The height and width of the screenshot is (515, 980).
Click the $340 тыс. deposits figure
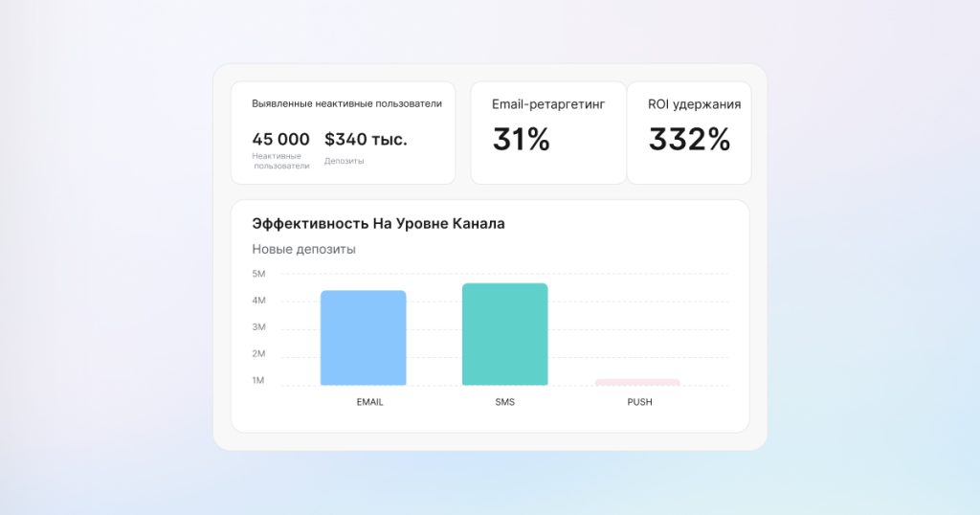pyautogui.click(x=366, y=140)
